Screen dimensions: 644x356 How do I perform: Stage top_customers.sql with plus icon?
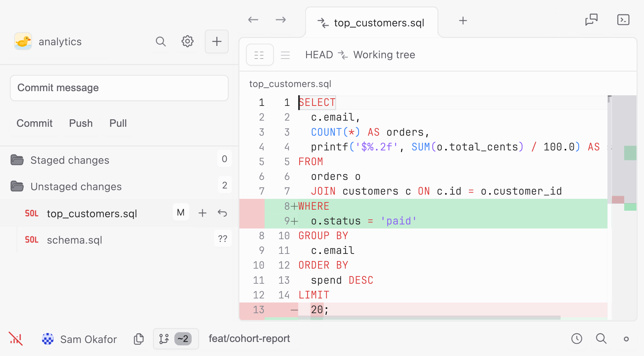pos(203,213)
